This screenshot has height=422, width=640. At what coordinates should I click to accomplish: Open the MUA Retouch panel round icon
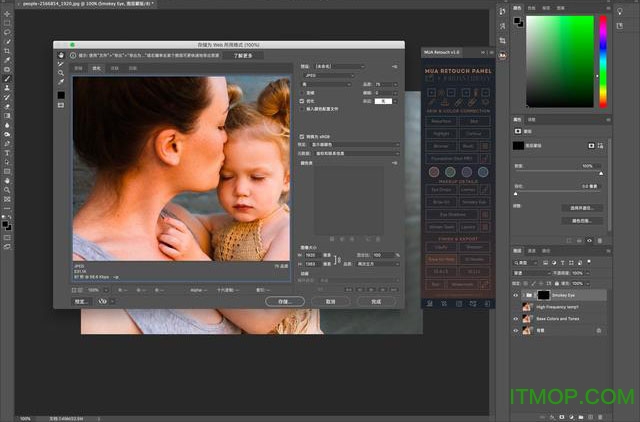[502, 56]
